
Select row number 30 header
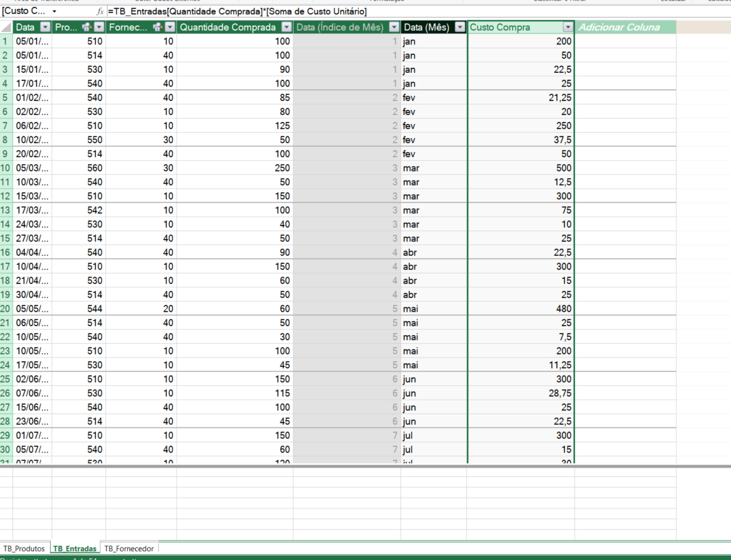click(6, 449)
